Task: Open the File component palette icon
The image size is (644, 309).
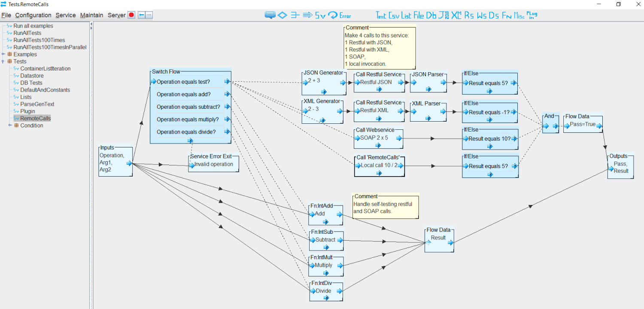Action: point(419,15)
